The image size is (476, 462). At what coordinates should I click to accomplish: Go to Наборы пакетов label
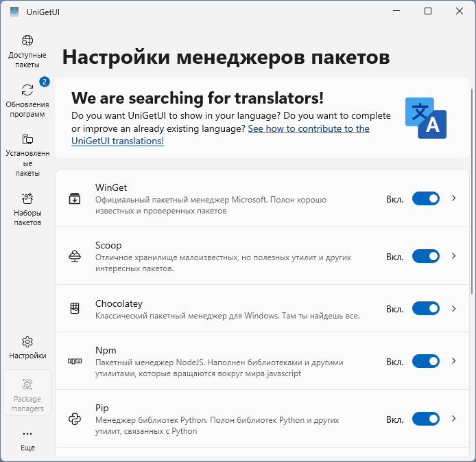(27, 218)
